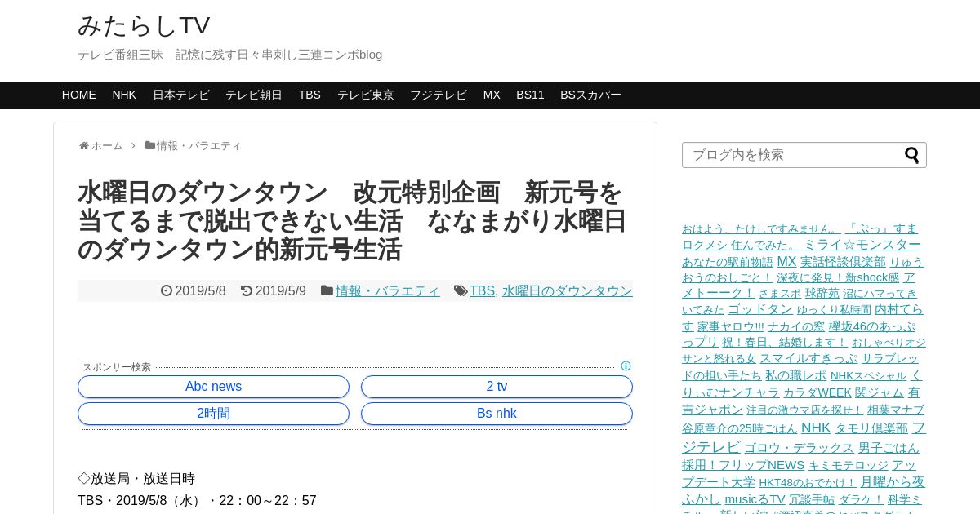This screenshot has height=514, width=980.
Task: Open the HKT48のおでかけ！ tag
Action: 808,482
